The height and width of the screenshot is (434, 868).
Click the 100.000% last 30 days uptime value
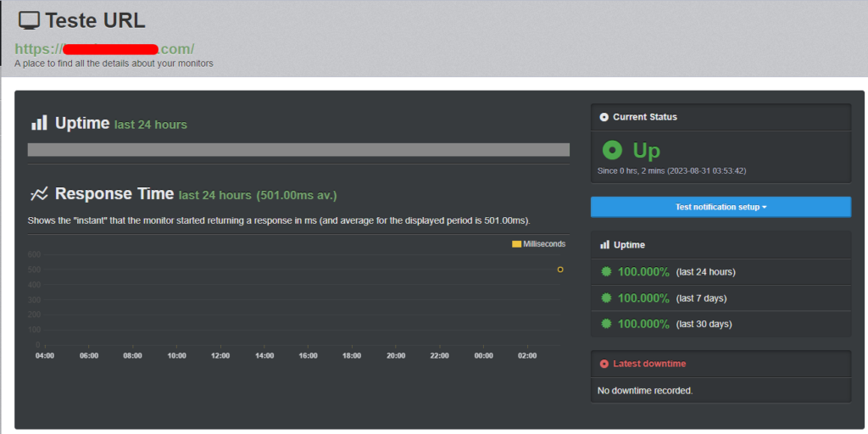point(643,324)
